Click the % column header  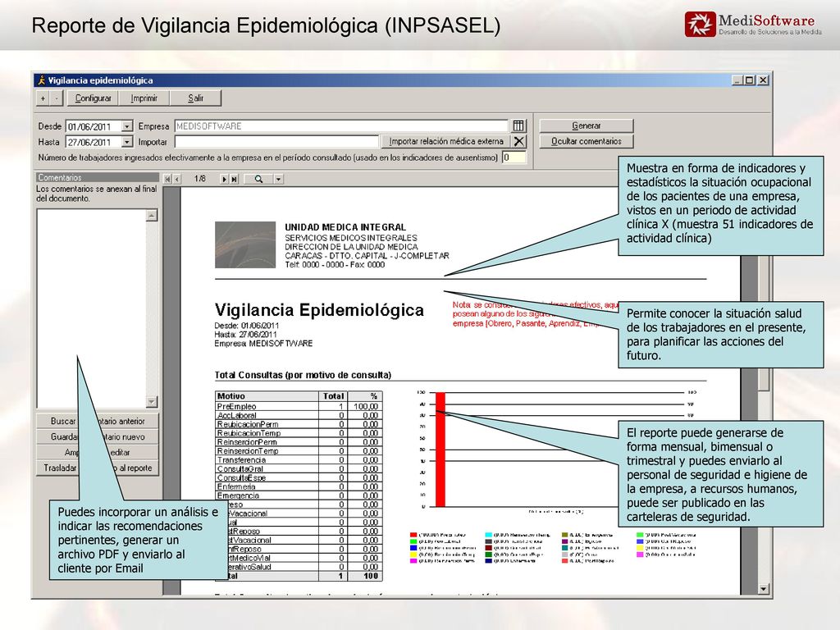coord(365,396)
